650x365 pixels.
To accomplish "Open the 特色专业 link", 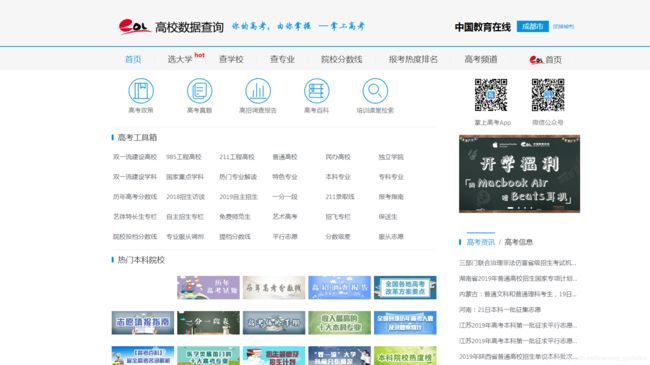I will 285,177.
